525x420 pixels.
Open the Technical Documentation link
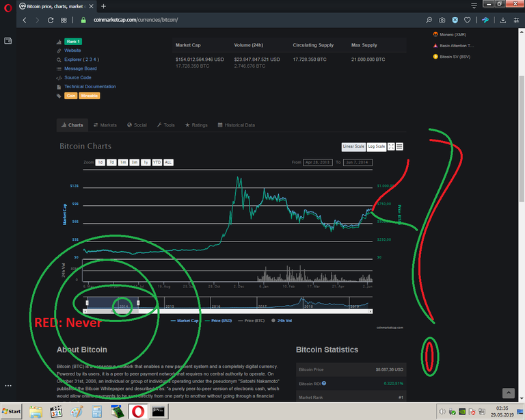(x=90, y=87)
